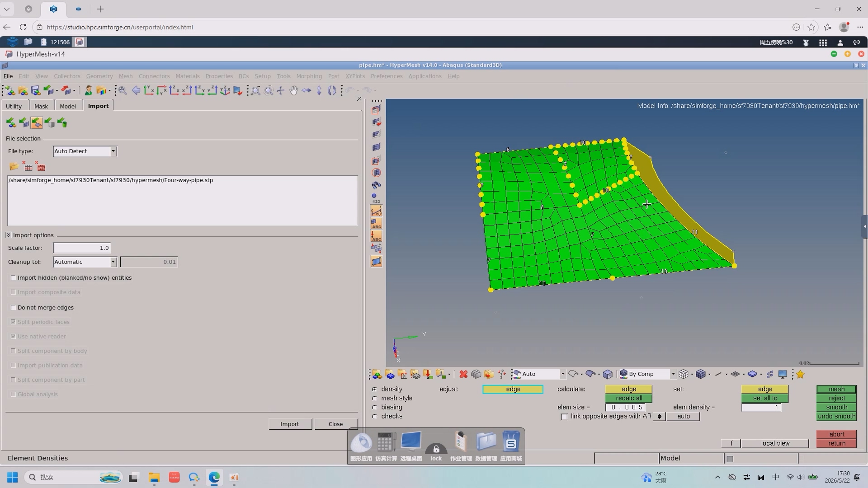Open the File menu

click(x=8, y=76)
